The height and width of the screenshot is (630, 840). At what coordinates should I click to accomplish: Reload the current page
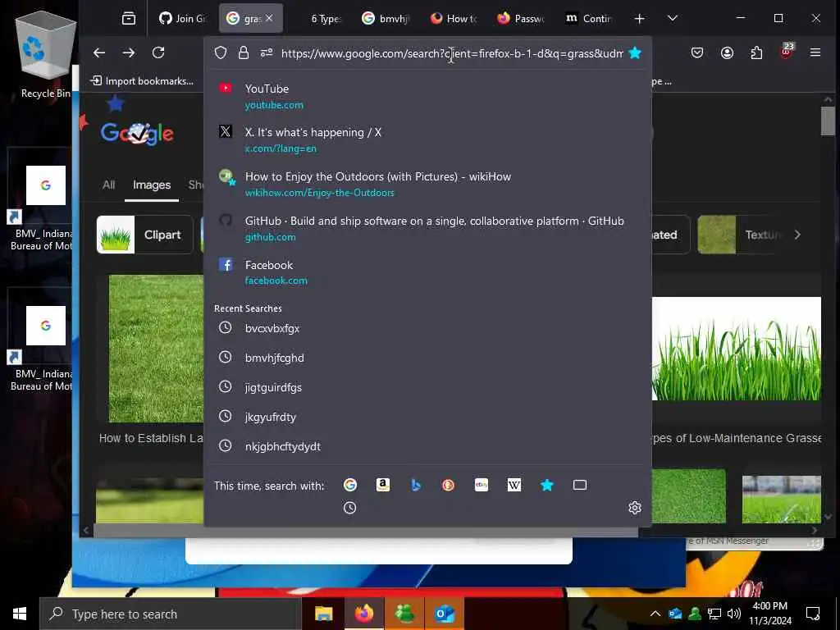coord(158,52)
